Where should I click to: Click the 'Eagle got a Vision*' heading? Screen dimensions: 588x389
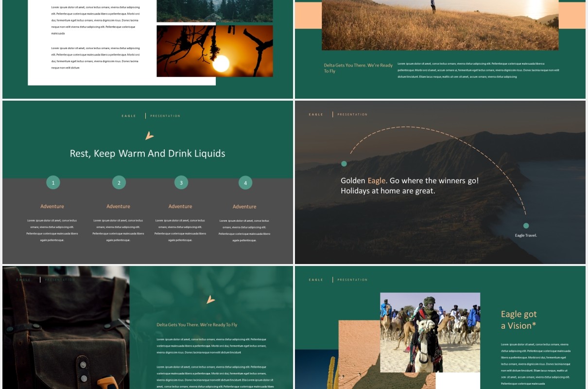coord(519,320)
